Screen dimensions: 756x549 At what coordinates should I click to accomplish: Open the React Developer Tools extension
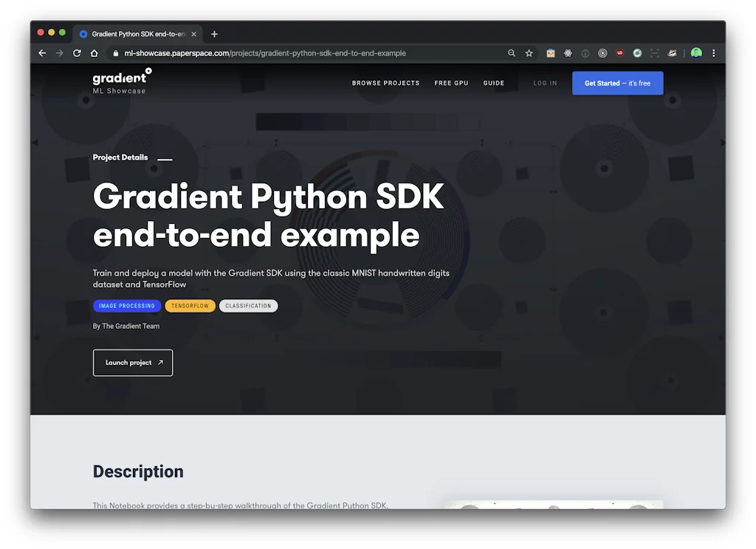(568, 53)
